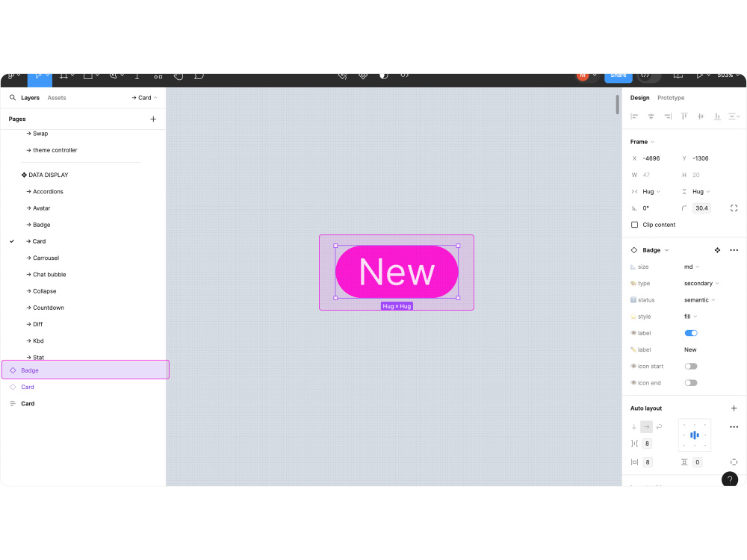Viewport: 747px width, 560px height.
Task: Expand the Frame type dropdown
Action: 642,142
